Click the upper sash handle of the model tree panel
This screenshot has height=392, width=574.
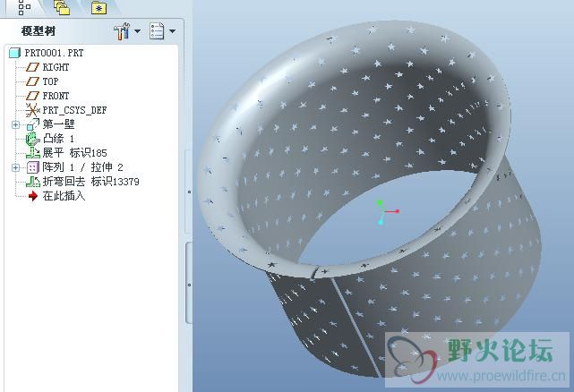(189, 192)
